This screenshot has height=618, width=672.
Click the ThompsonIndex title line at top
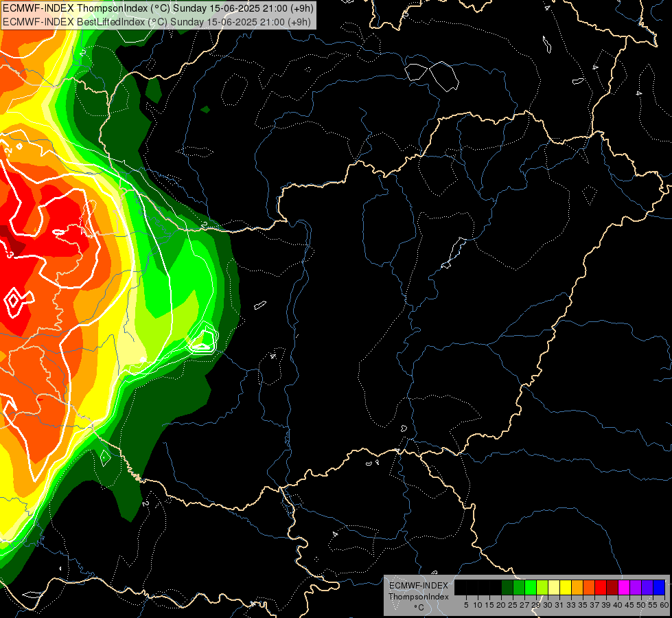coord(158,8)
